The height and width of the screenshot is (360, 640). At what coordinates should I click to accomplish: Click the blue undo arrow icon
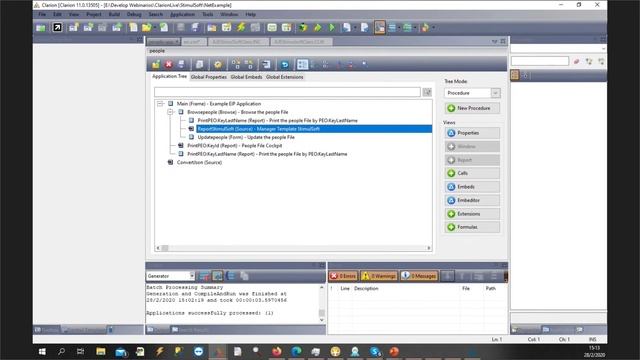[x=285, y=64]
